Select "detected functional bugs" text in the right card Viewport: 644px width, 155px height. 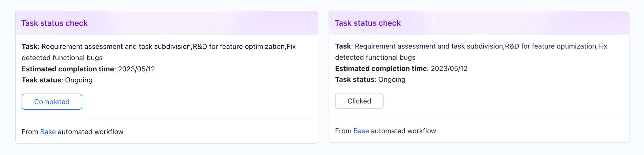coord(375,57)
